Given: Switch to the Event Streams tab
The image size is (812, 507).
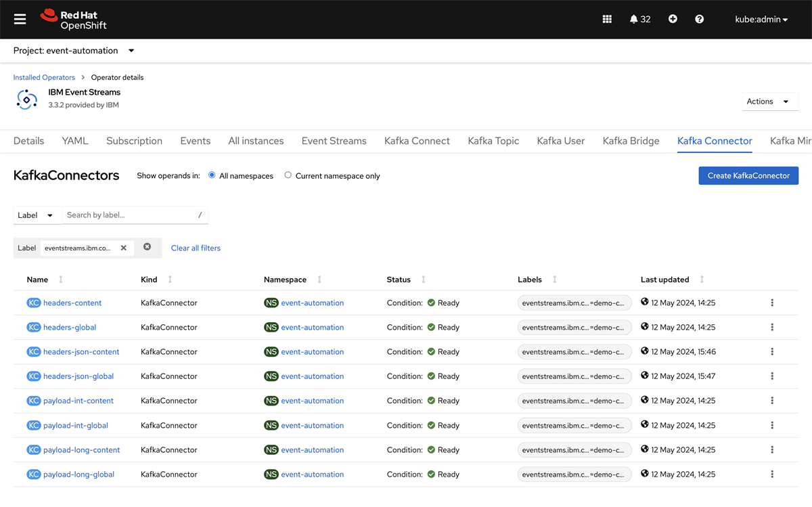Looking at the screenshot, I should tap(334, 141).
